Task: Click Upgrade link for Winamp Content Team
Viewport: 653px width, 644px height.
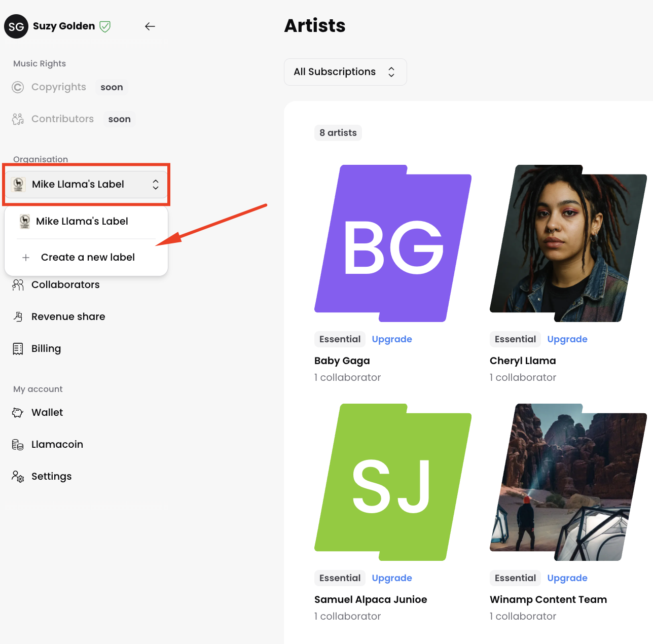Action: coord(567,578)
